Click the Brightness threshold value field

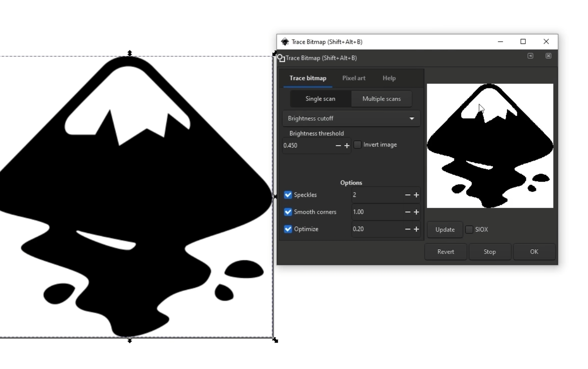pyautogui.click(x=308, y=145)
